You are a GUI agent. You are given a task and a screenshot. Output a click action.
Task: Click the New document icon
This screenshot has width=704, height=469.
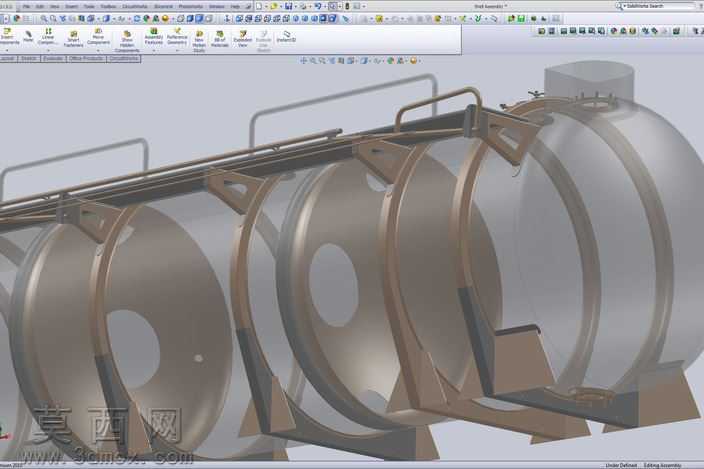259,6
